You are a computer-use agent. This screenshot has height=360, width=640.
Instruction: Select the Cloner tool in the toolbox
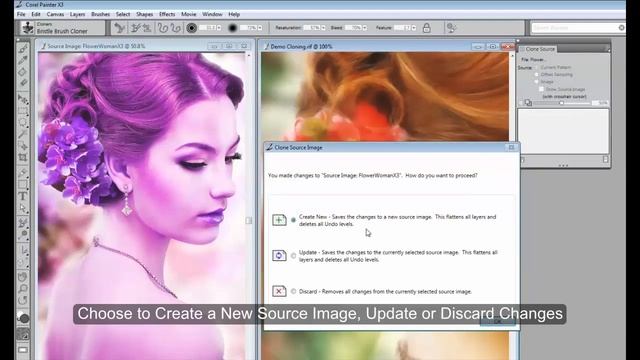pos(23,223)
